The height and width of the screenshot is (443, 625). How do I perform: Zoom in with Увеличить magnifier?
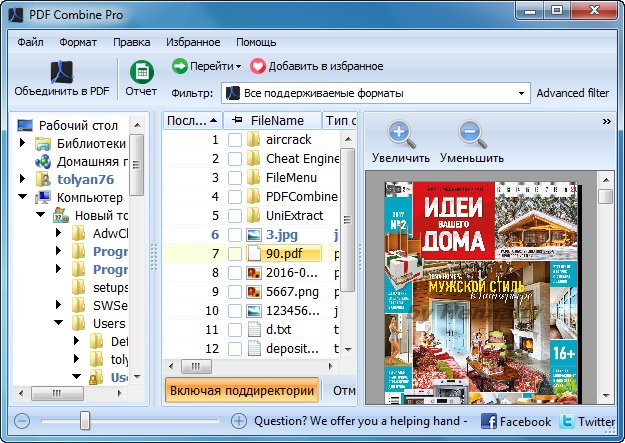400,134
